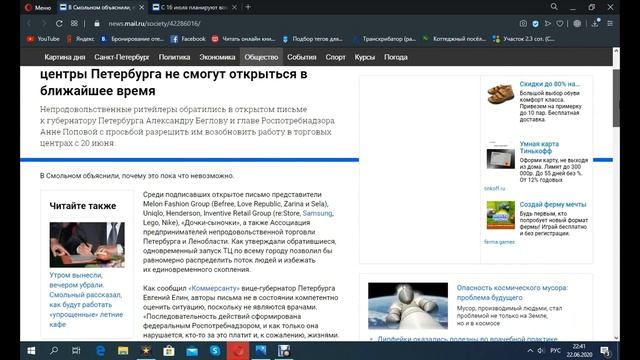Take a snapshot with the camera icon

point(523,24)
